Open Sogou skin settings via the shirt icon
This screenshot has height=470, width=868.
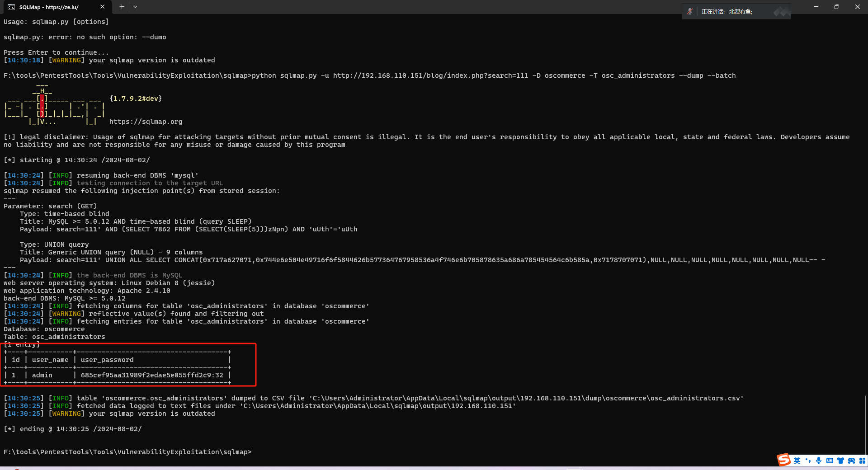coord(841,461)
